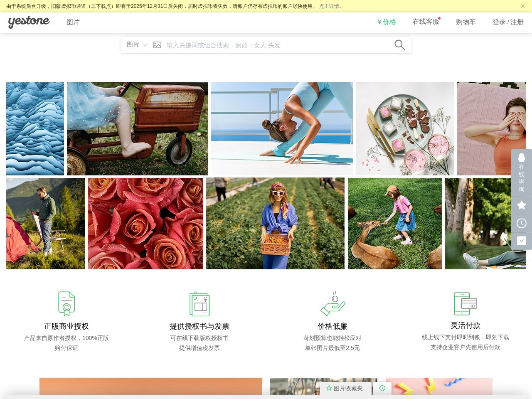
Task: Open 图片收藏夹 favorites panel
Action: coord(345,388)
